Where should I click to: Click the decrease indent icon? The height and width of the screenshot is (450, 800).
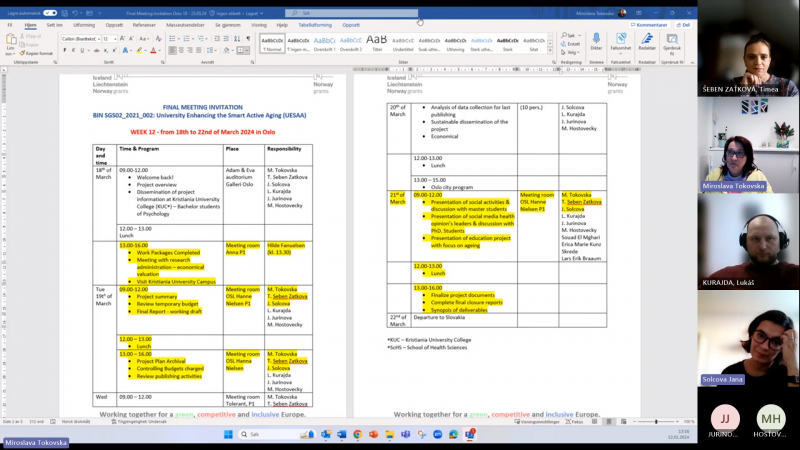pyautogui.click(x=217, y=39)
